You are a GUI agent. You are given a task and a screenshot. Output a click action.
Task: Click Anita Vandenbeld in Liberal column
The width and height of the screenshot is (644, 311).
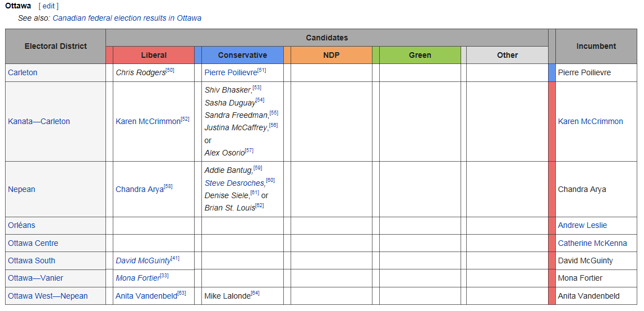146,296
